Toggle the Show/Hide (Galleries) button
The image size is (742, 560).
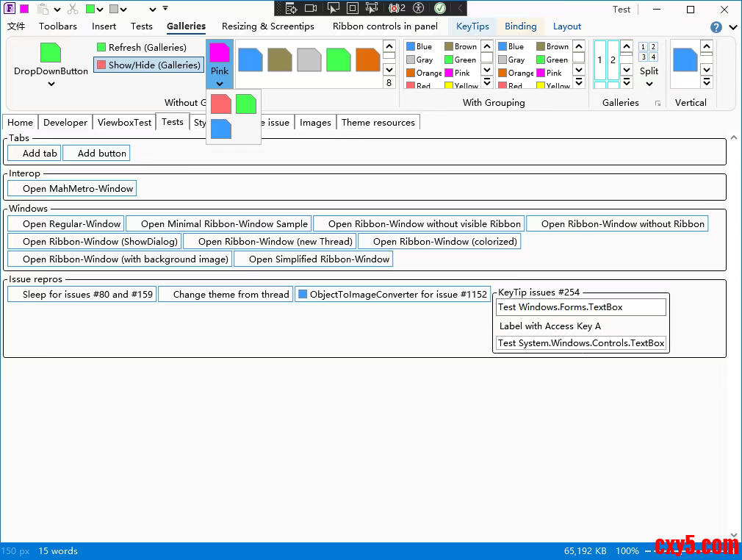coord(148,65)
